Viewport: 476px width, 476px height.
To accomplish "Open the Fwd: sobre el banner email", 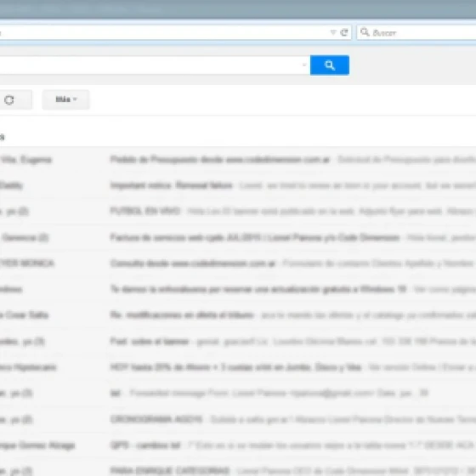I will [x=238, y=342].
